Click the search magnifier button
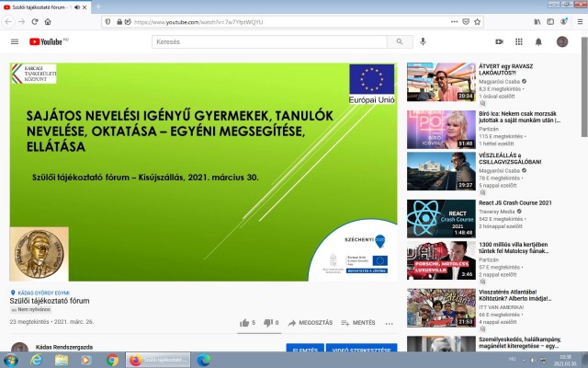Viewport: 588px width, 368px height. (400, 41)
